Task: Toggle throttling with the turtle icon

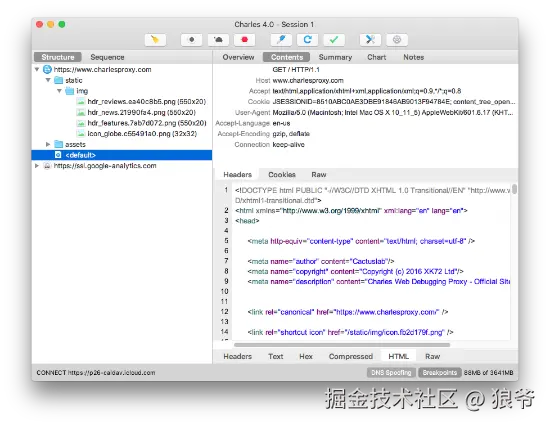Action: [218, 40]
